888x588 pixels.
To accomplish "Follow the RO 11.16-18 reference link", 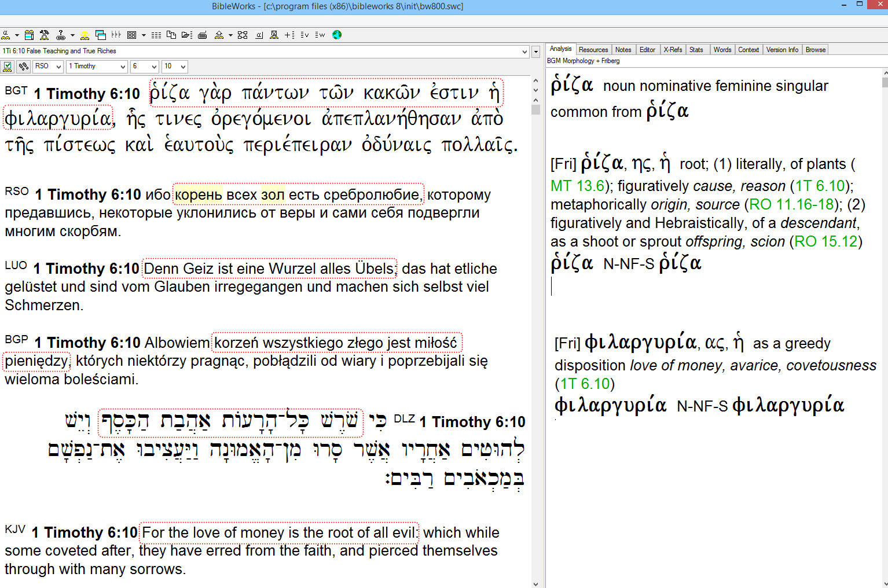I will coord(791,204).
